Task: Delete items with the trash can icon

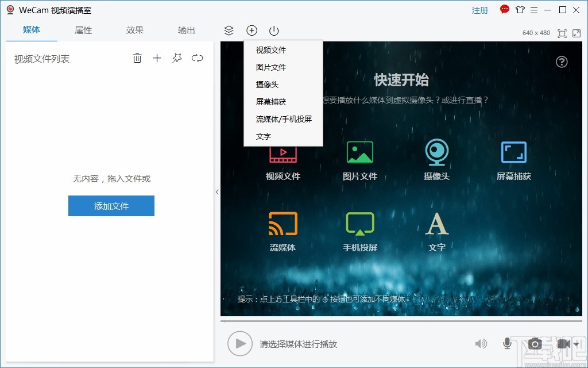Action: pos(137,58)
